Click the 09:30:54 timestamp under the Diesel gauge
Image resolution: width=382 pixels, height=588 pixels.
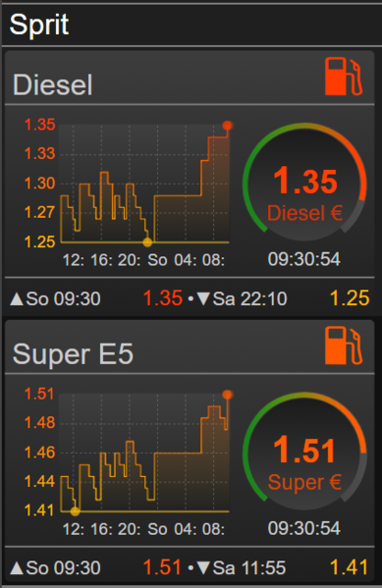click(x=304, y=259)
